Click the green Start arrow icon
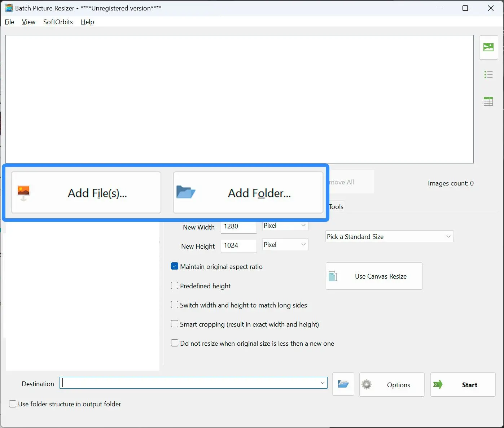504x428 pixels. point(438,385)
